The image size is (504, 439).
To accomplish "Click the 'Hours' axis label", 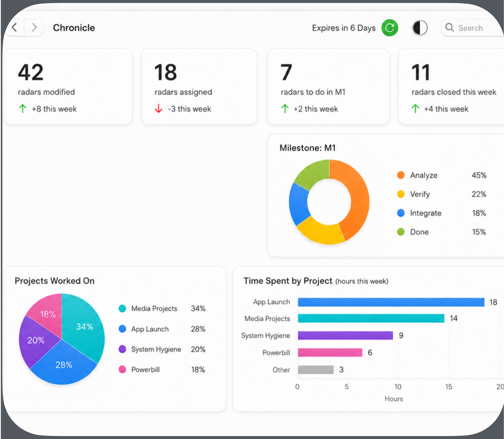I will tap(394, 399).
